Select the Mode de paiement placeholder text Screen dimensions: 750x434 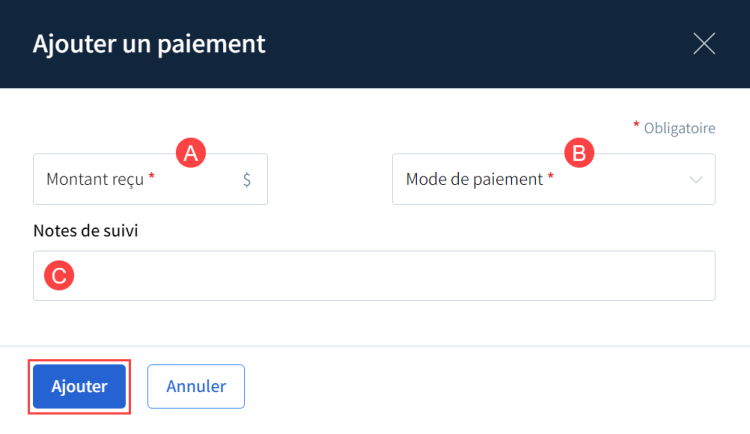click(x=474, y=180)
